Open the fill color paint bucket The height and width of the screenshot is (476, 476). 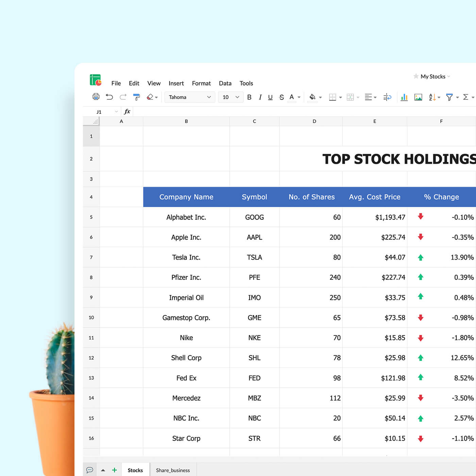pos(312,97)
